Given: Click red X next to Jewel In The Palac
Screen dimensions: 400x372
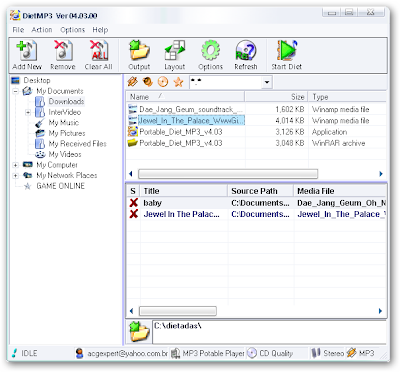Looking at the screenshot, I should point(134,214).
